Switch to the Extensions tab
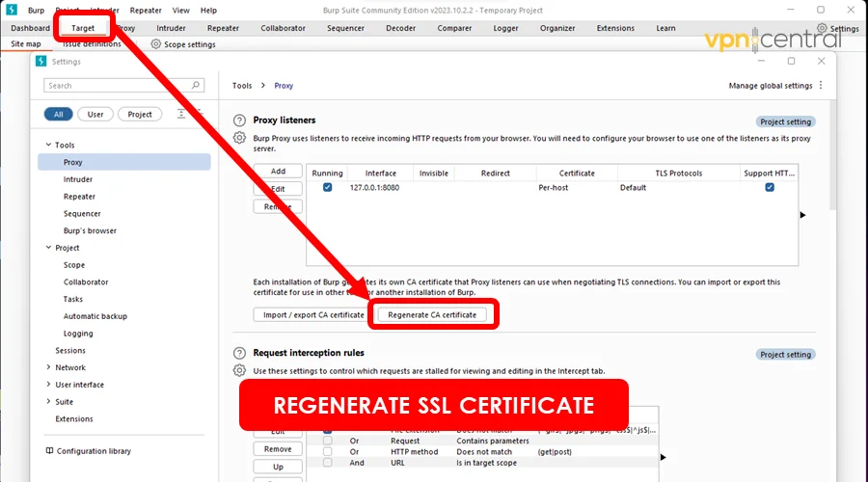 [x=615, y=28]
